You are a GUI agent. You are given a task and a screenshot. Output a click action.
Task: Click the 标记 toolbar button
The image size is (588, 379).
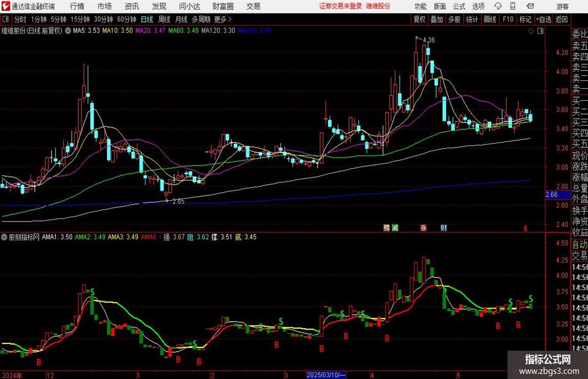pyautogui.click(x=525, y=19)
